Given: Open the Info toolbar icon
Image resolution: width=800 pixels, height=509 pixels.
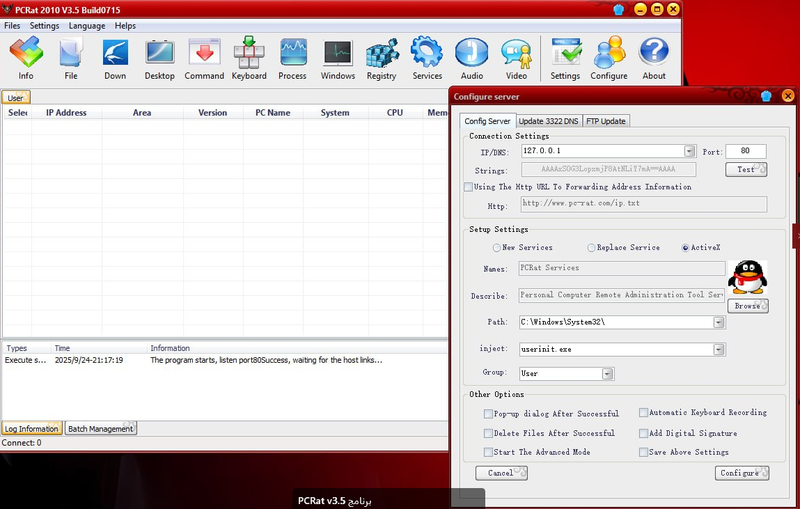Looking at the screenshot, I should [26, 58].
